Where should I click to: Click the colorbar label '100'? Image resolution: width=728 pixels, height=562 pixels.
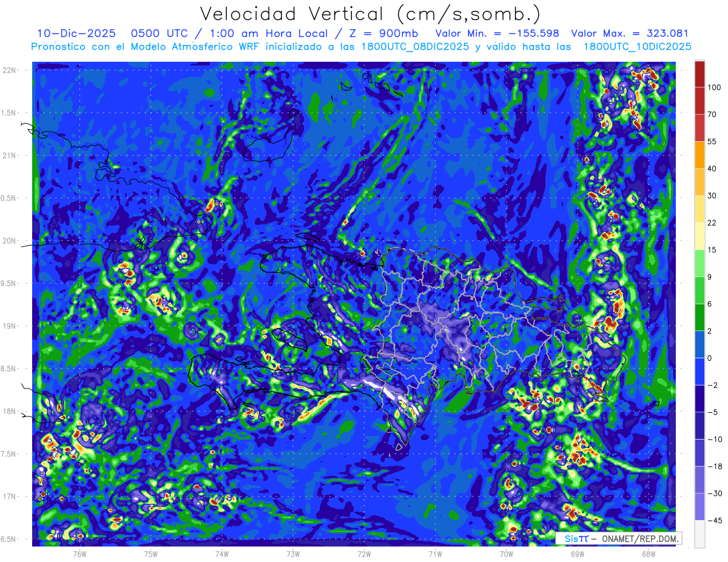tap(714, 88)
